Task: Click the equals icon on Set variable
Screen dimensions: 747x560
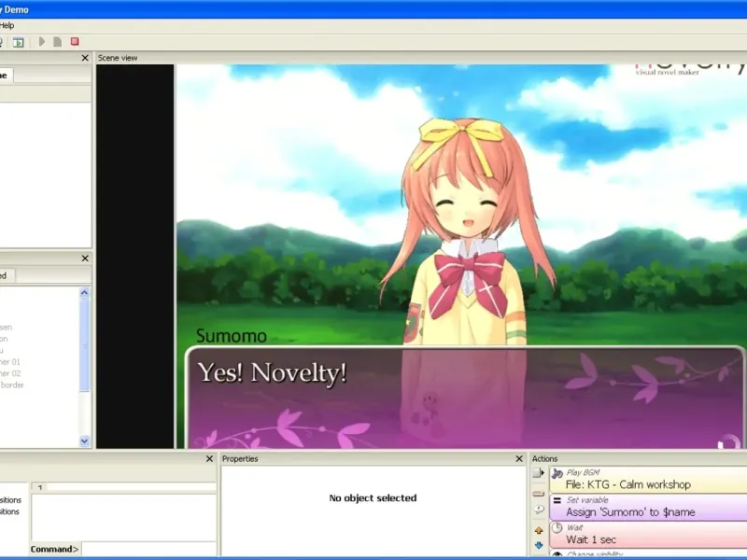Action: [x=557, y=500]
